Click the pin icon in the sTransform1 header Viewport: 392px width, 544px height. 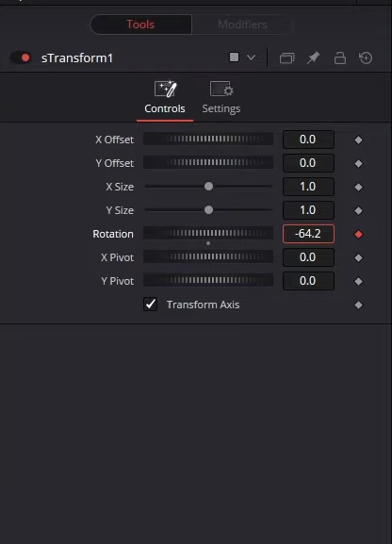pyautogui.click(x=313, y=58)
